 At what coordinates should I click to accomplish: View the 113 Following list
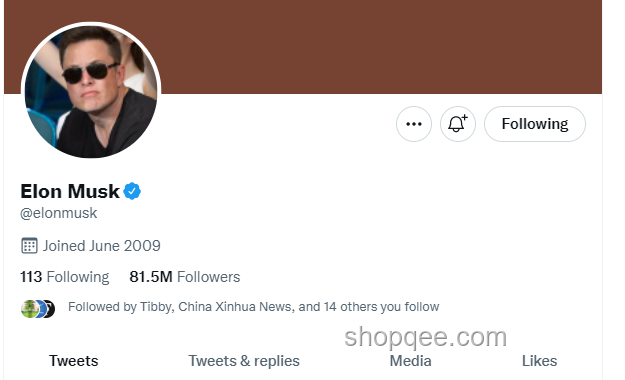[65, 277]
